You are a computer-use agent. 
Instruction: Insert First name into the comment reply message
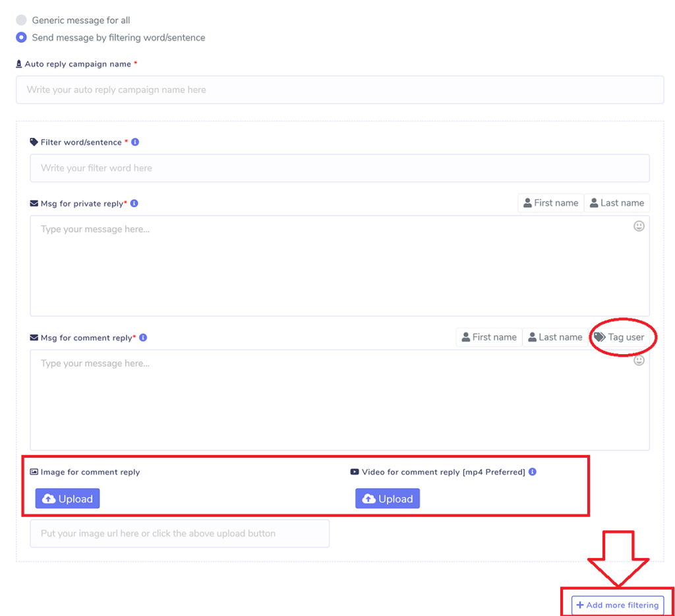[x=488, y=337]
